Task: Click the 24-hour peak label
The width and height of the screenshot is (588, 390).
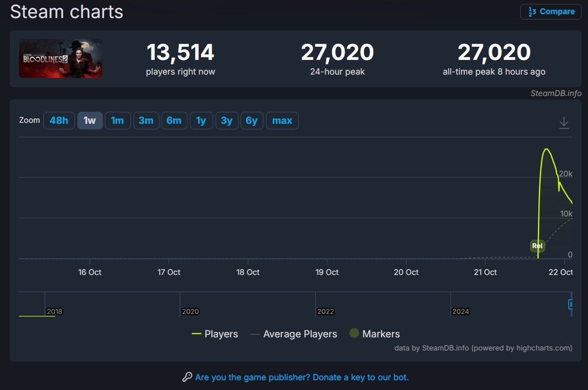Action: click(x=337, y=72)
